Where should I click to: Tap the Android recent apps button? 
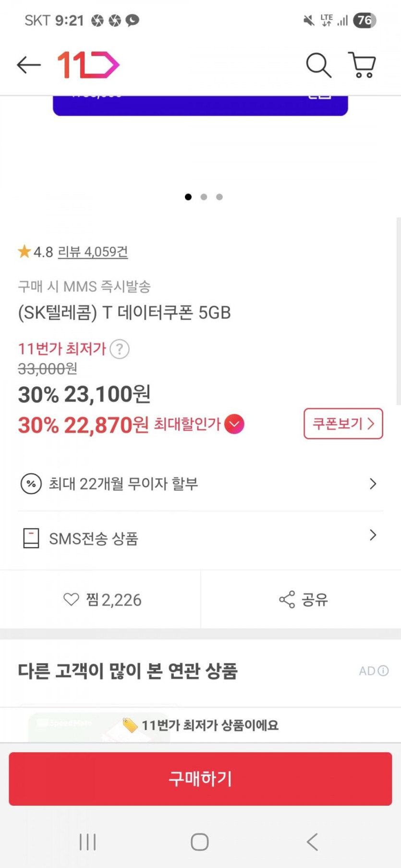[88, 842]
